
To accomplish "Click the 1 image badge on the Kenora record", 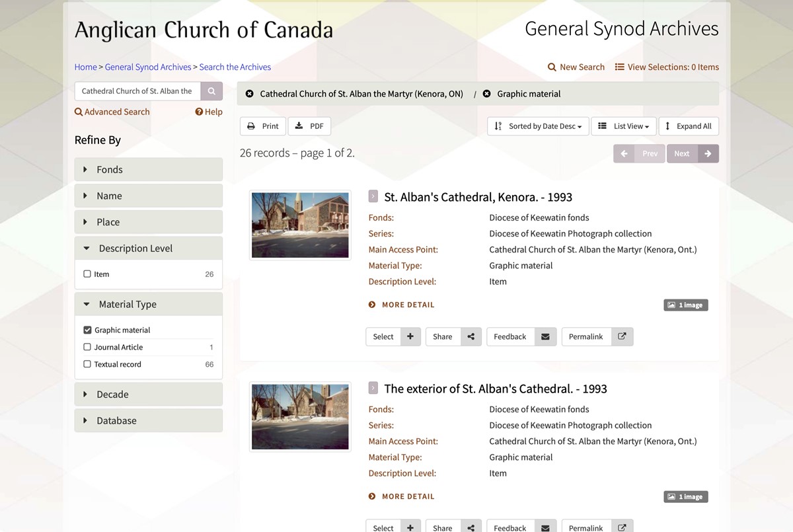I will (686, 305).
